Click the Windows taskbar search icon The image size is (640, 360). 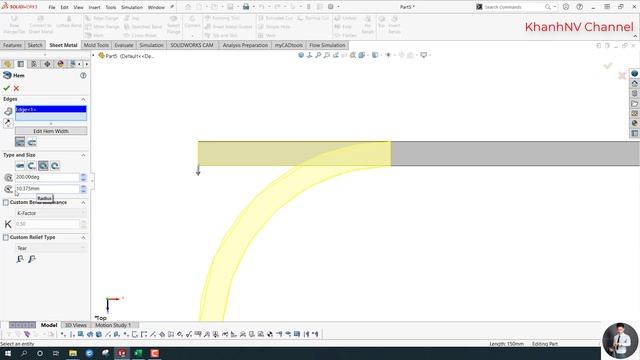24,353
